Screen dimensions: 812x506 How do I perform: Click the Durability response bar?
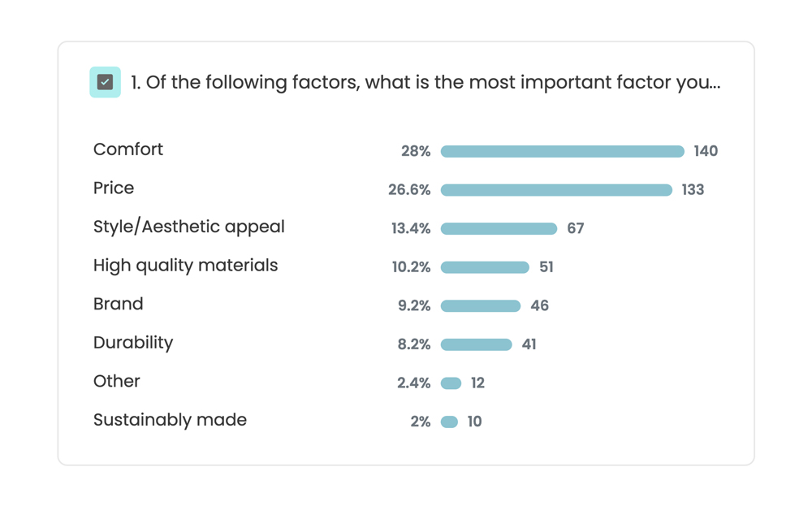[476, 344]
